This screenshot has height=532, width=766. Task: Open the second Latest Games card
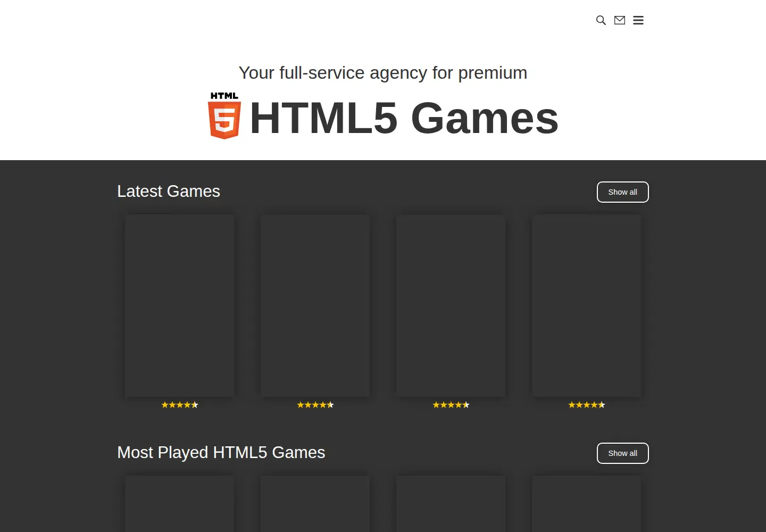[315, 305]
